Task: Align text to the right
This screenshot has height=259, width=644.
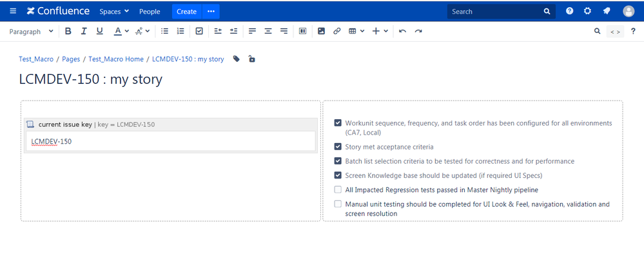Action: coord(284,31)
